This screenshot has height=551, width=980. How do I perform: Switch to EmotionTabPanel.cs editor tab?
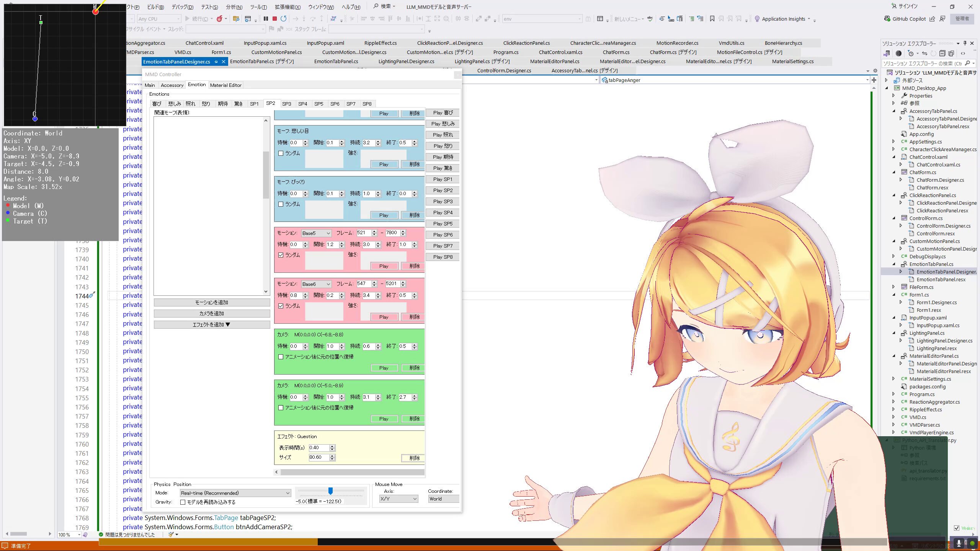[x=336, y=61]
